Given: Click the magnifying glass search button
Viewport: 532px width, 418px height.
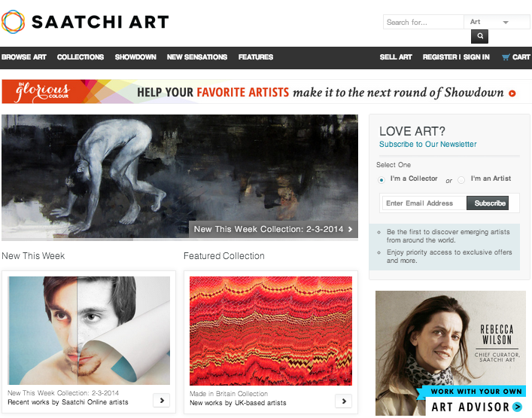Looking at the screenshot, I should pyautogui.click(x=479, y=36).
